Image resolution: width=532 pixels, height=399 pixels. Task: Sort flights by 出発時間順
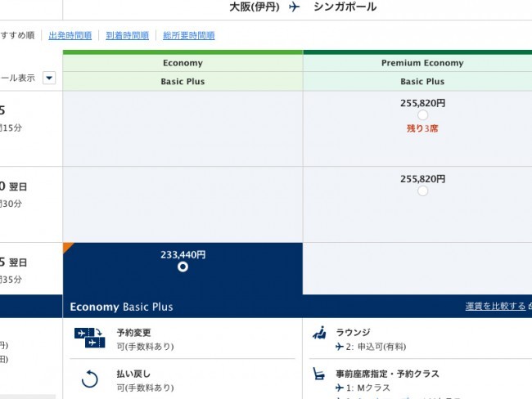pos(70,36)
